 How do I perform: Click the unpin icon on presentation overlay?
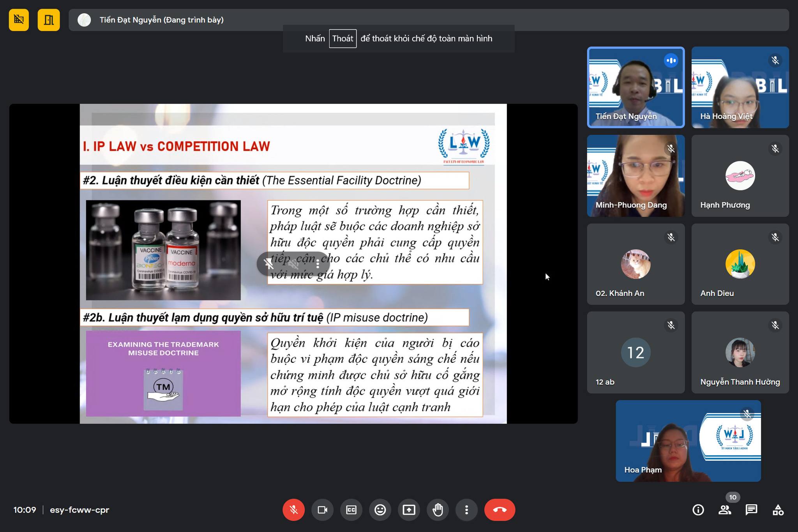click(269, 264)
